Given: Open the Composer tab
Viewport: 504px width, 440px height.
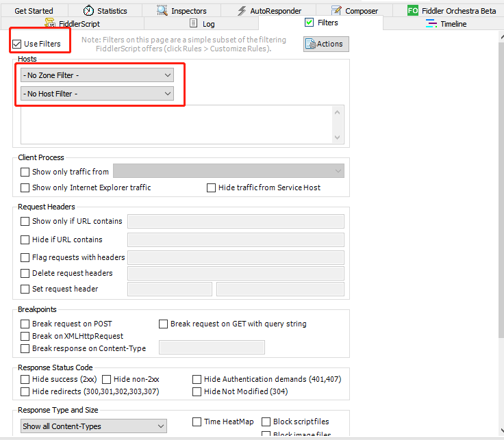Looking at the screenshot, I should (354, 10).
